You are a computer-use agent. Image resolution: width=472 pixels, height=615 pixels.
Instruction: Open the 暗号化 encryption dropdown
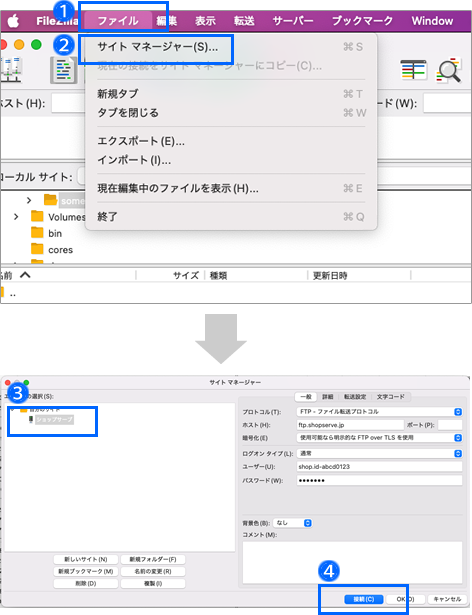tap(379, 438)
